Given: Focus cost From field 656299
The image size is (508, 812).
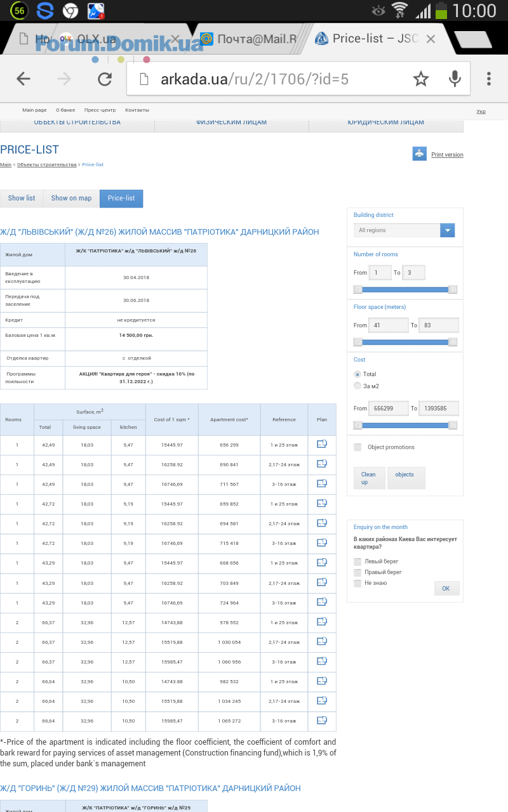Looking at the screenshot, I should pyautogui.click(x=389, y=408).
